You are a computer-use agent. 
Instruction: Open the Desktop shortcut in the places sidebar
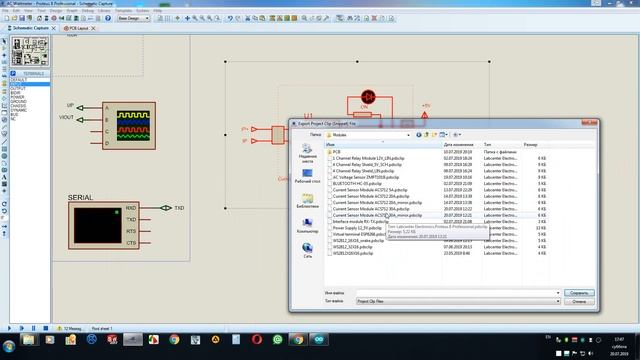(307, 176)
